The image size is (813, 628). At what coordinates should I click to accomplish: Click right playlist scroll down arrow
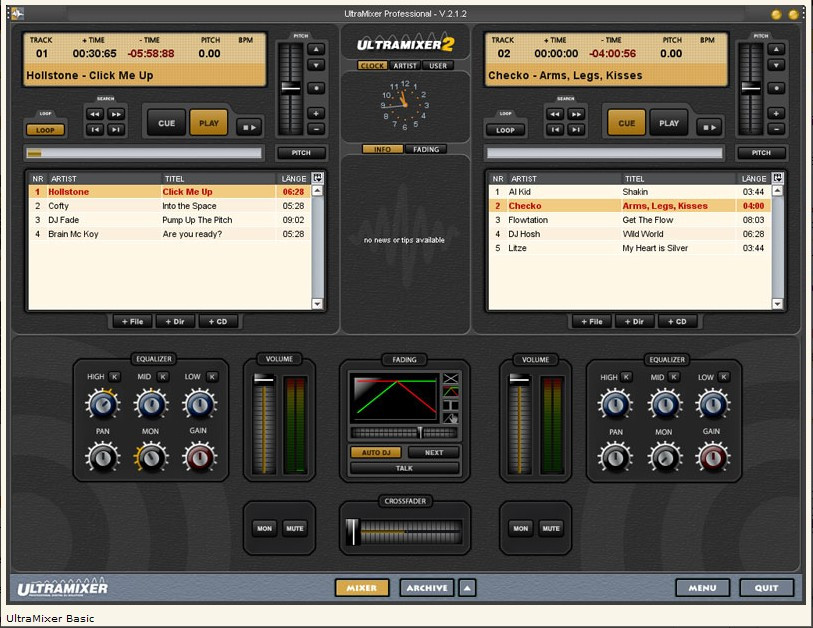[777, 304]
